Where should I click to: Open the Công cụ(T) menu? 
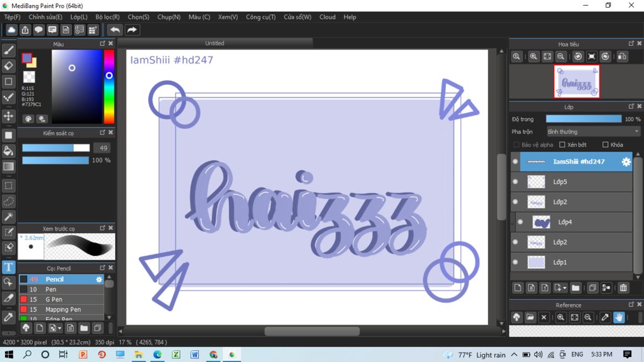[261, 17]
